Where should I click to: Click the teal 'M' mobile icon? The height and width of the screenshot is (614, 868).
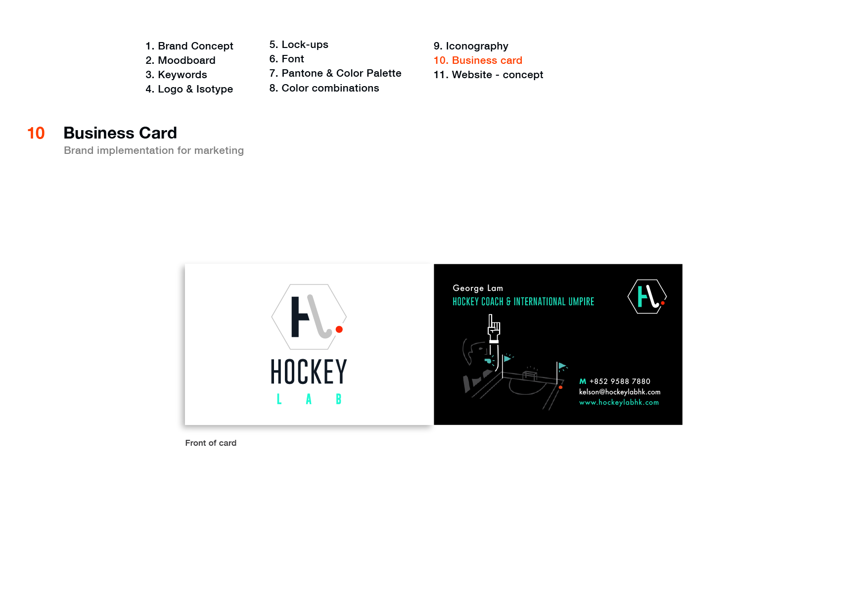click(583, 381)
